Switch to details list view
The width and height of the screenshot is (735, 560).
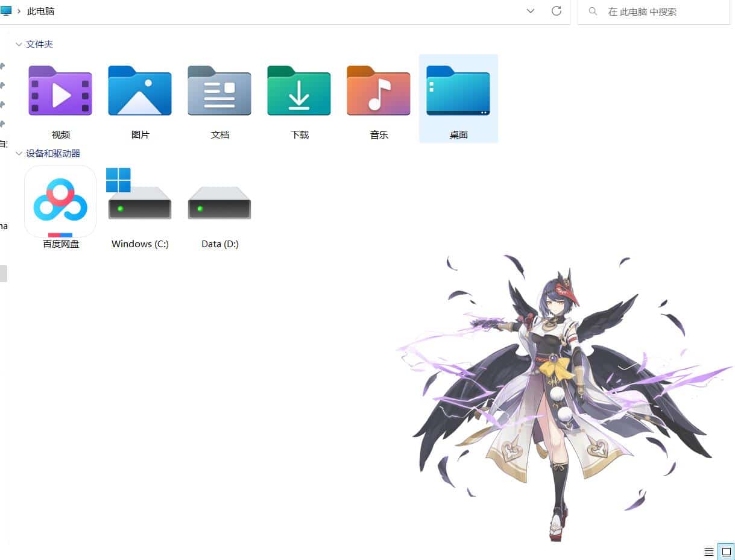709,552
